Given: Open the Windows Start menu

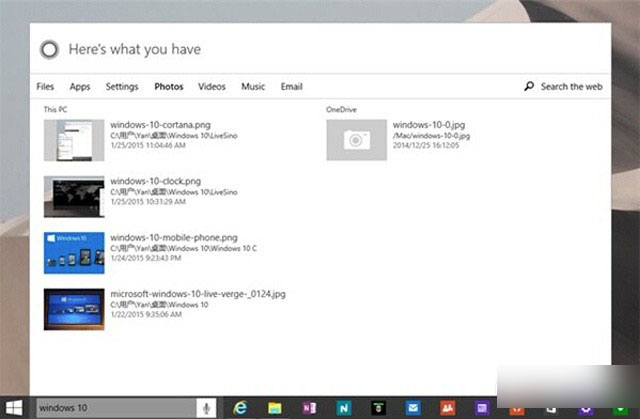Looking at the screenshot, I should click(14, 407).
